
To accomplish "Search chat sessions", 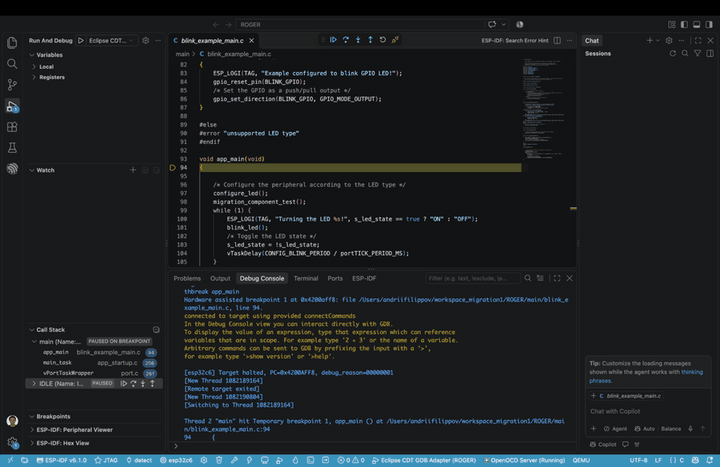I will [x=685, y=53].
